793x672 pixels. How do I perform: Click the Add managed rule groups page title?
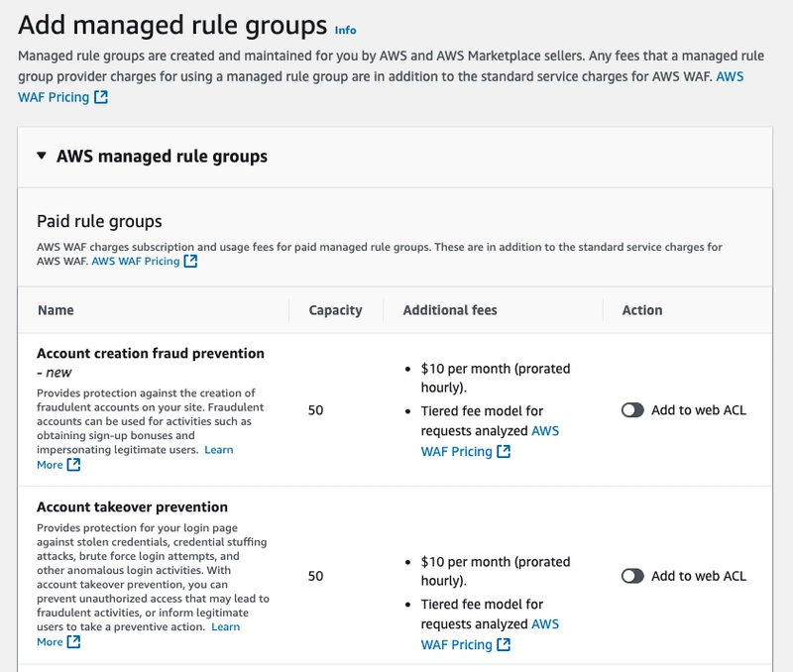tap(172, 25)
